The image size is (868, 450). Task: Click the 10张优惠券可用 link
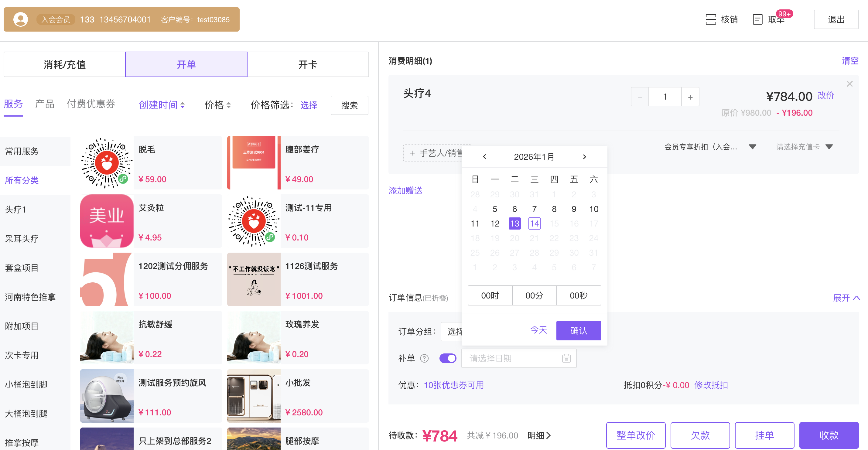(x=453, y=385)
